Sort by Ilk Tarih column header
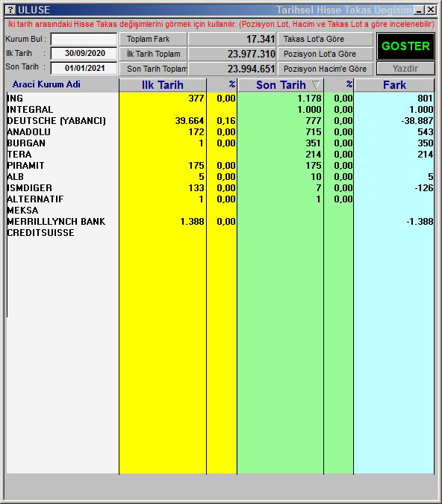 (163, 85)
